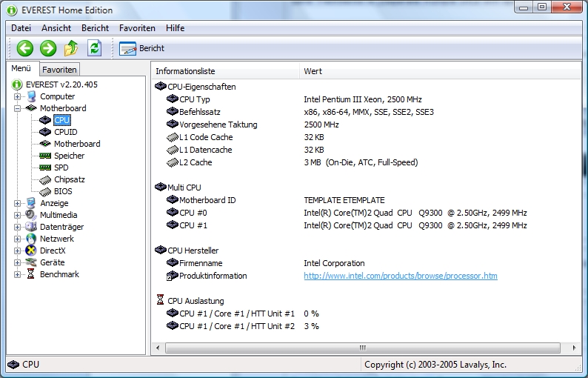
Task: Click the BIOS chip icon
Action: (45, 192)
